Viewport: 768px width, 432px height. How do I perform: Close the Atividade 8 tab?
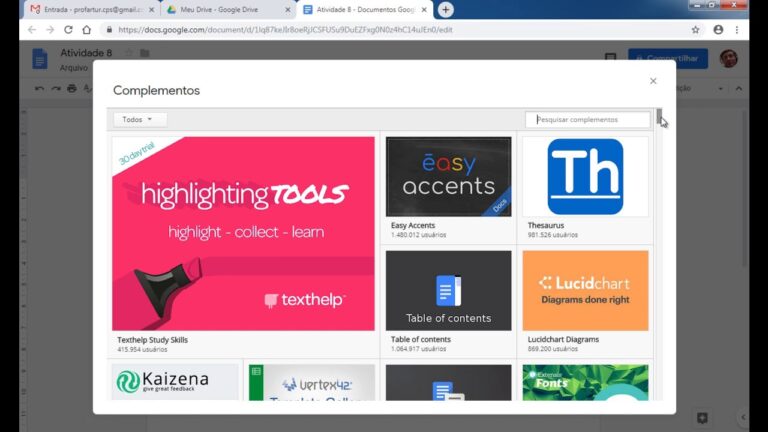click(424, 10)
